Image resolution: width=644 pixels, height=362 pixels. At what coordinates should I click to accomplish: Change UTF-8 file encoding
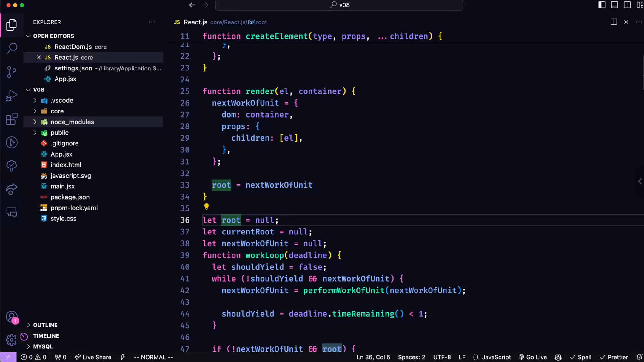(442, 357)
